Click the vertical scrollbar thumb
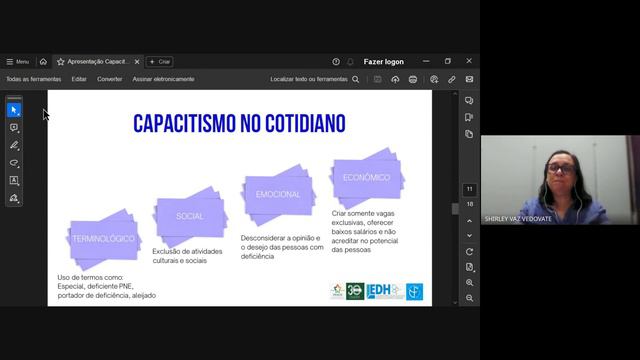640x360 pixels. 455,209
